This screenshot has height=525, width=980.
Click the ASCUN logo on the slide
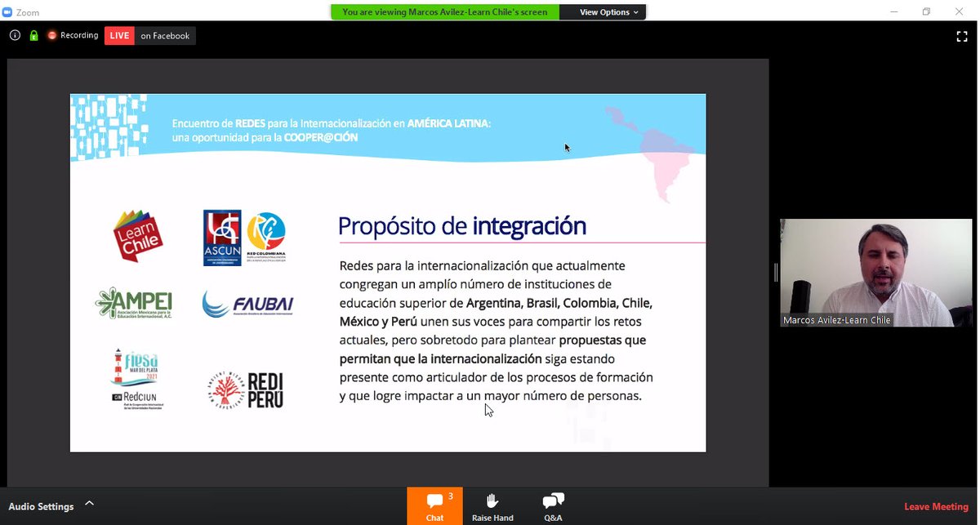point(222,238)
